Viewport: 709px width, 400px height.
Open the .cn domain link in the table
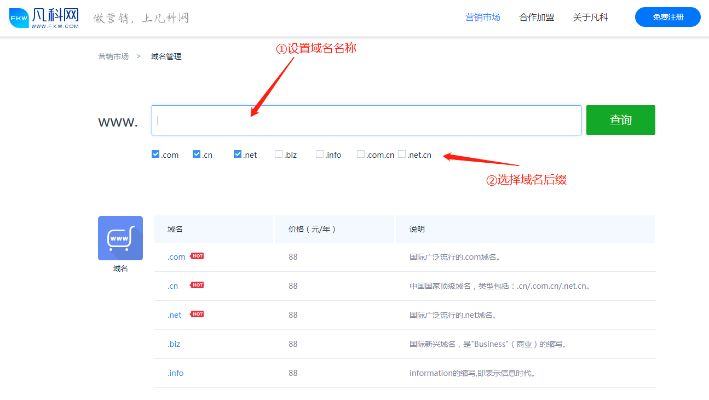pos(173,286)
